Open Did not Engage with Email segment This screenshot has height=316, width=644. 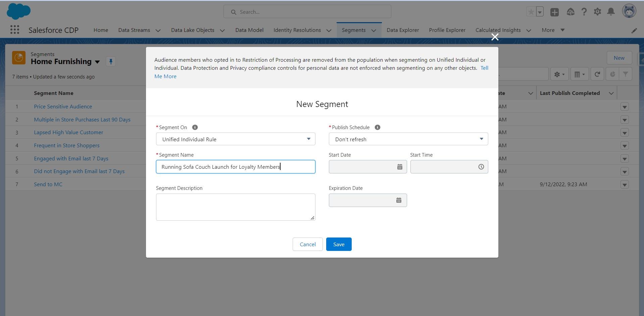(79, 171)
